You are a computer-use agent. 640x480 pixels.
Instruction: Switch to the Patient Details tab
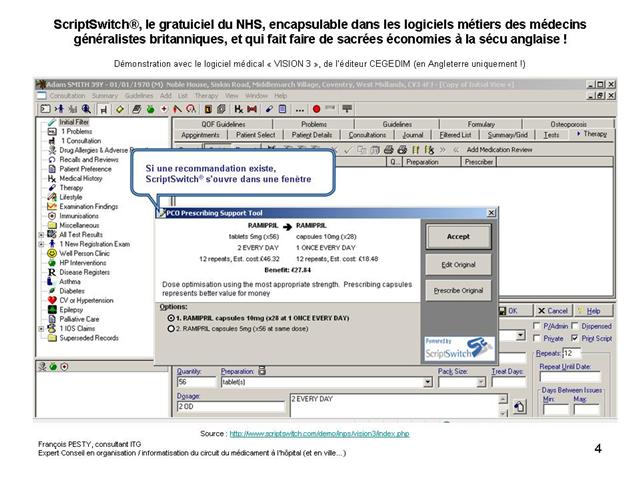pyautogui.click(x=312, y=135)
